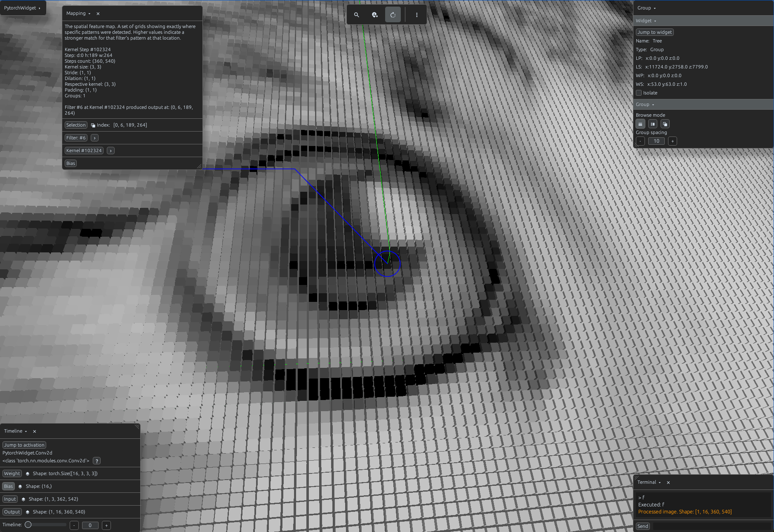
Task: Select the side-by-side browse mode icon
Action: 653,124
